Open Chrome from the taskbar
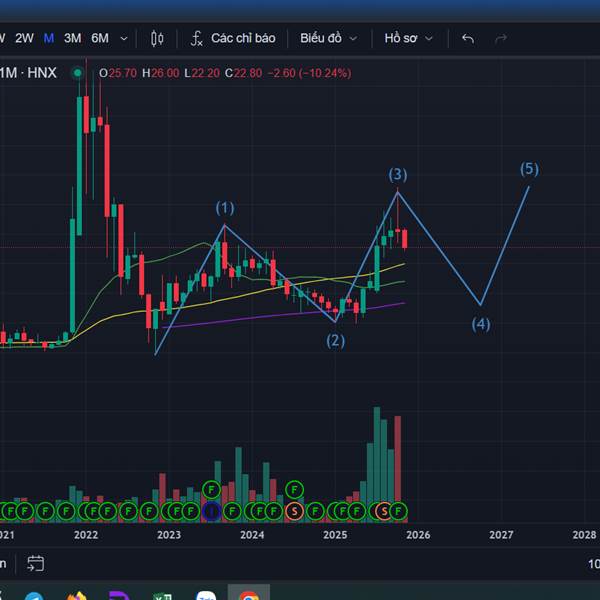Screen dimensions: 600x600 (249, 598)
